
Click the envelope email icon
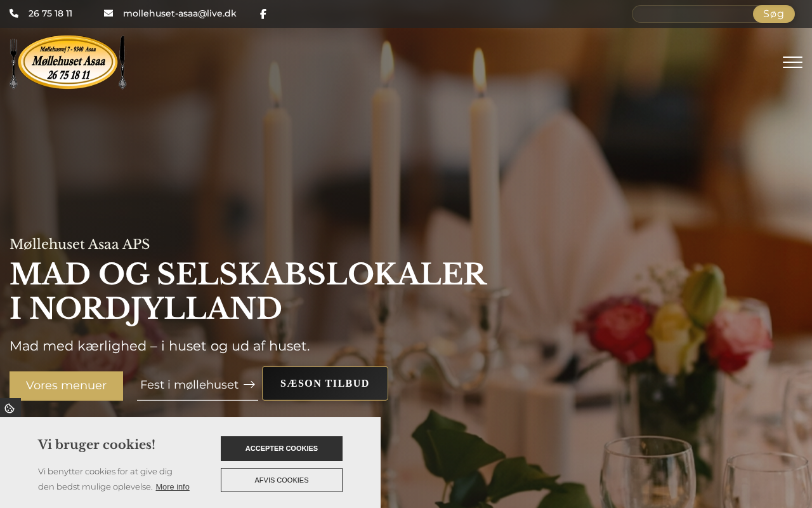108,13
